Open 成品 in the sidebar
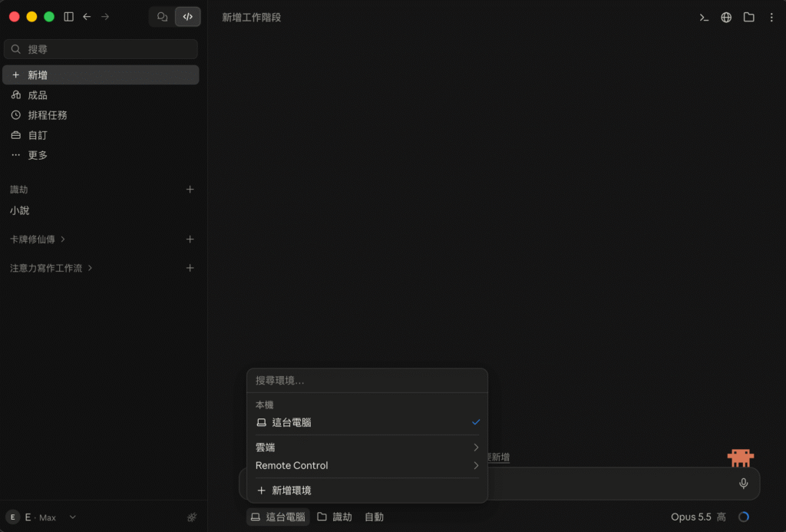Screen dimensions: 786x532 tap(101, 94)
